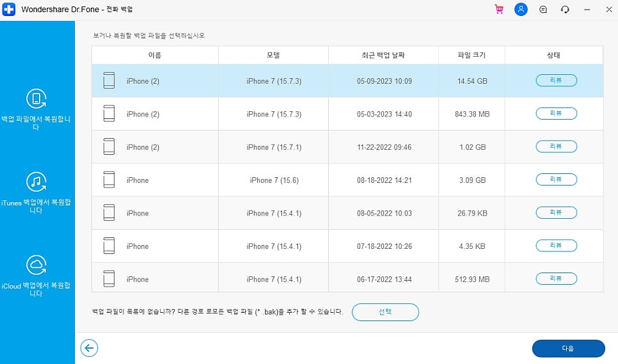Click the 선택 button to add backup file

point(385,312)
